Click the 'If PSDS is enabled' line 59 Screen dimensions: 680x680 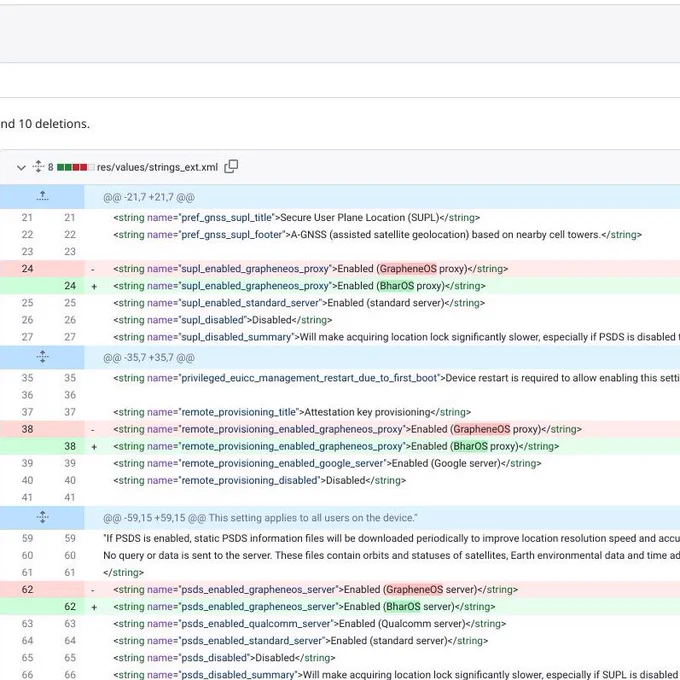(x=392, y=539)
